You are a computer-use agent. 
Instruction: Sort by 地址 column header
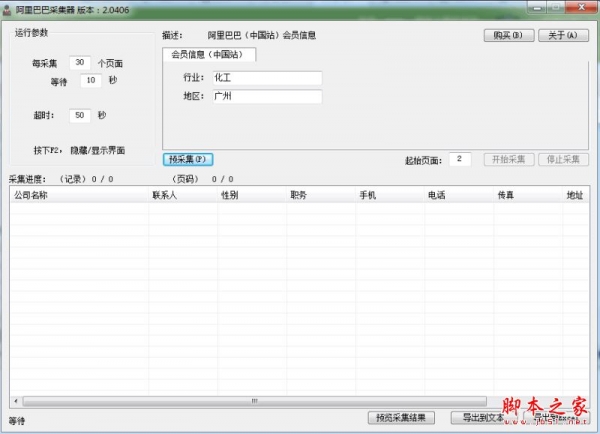(x=576, y=195)
